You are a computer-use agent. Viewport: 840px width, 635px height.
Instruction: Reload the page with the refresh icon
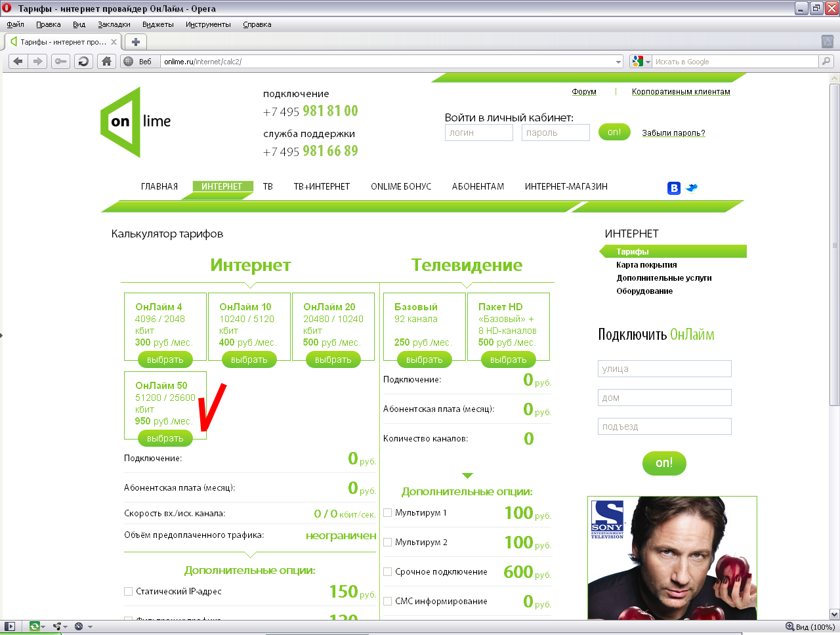[83, 62]
